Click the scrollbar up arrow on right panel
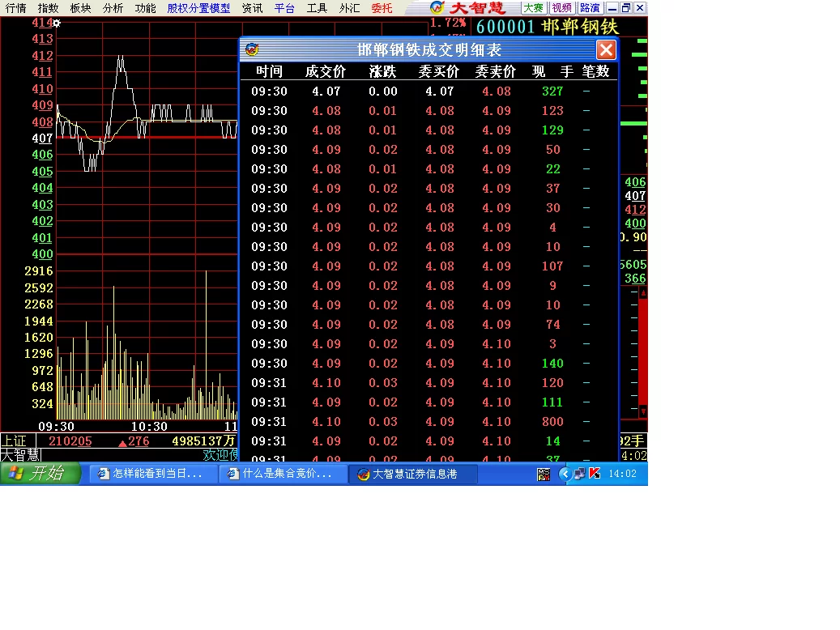840x630 pixels. [643, 292]
